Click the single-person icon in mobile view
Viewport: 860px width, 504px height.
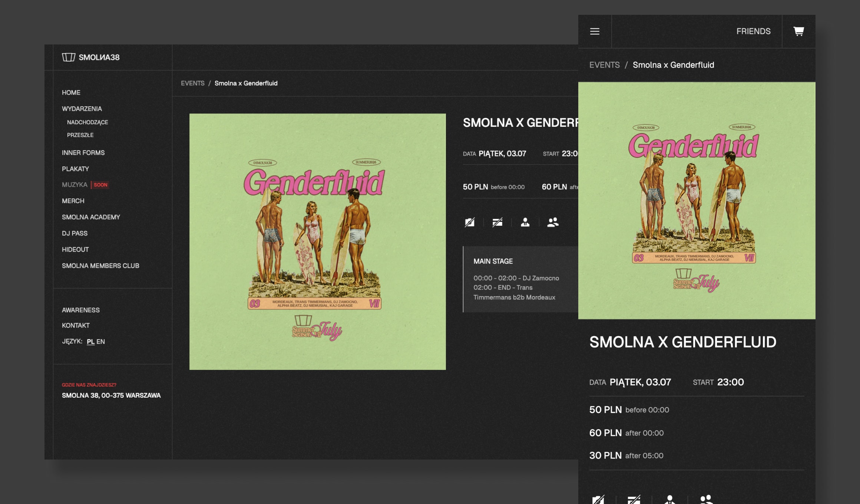pyautogui.click(x=670, y=500)
